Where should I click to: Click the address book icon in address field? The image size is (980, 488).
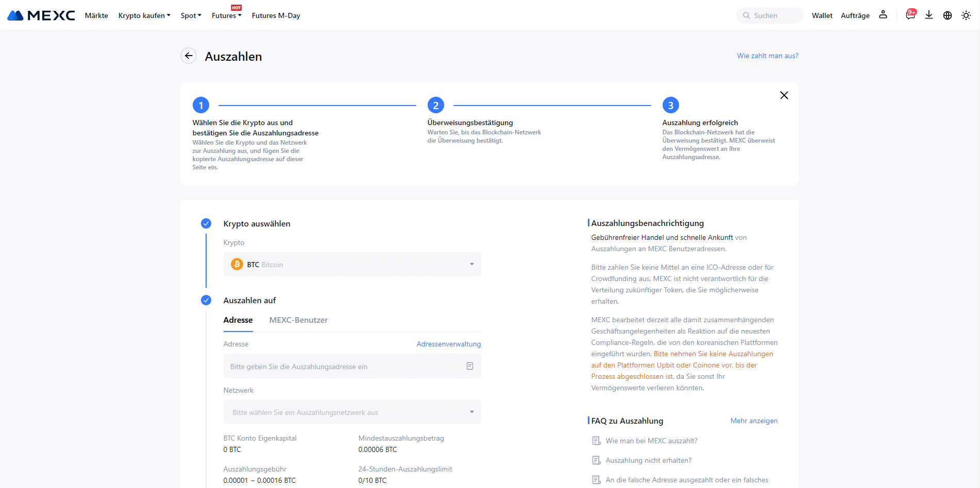click(470, 366)
